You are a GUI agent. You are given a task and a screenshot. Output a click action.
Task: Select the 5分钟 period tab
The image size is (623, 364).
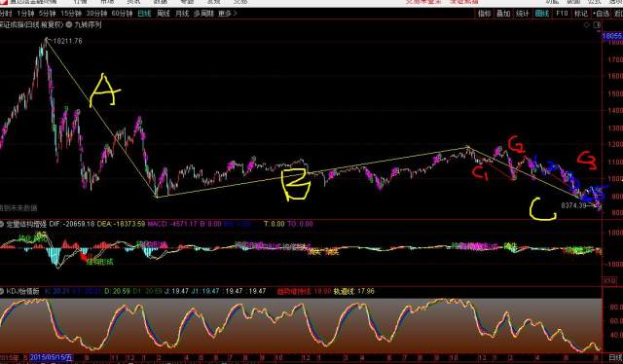(x=47, y=14)
